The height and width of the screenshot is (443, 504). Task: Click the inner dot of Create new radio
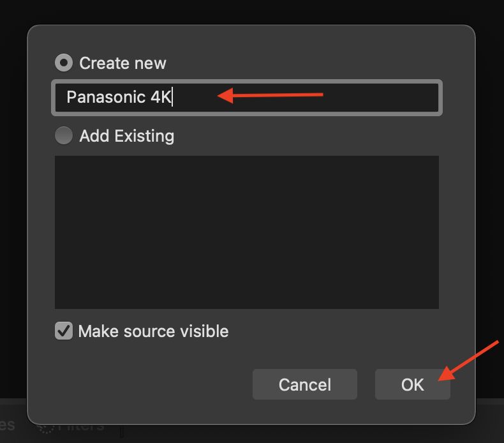[64, 63]
